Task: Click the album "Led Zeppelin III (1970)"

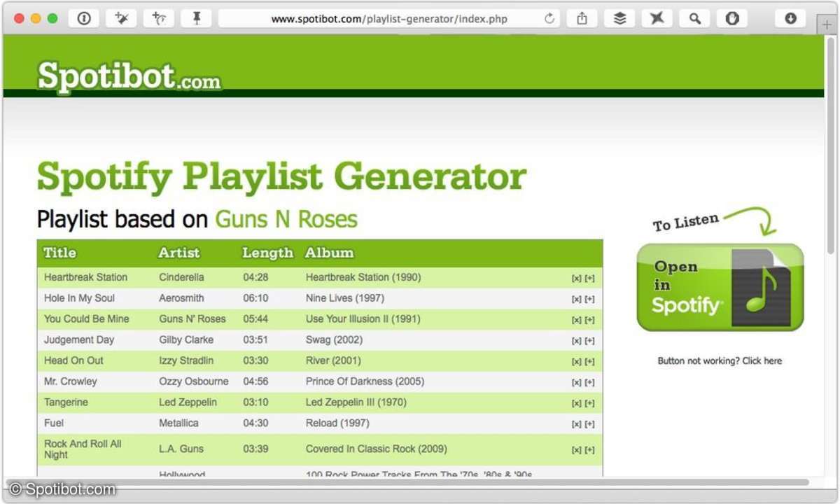Action: pyautogui.click(x=356, y=402)
